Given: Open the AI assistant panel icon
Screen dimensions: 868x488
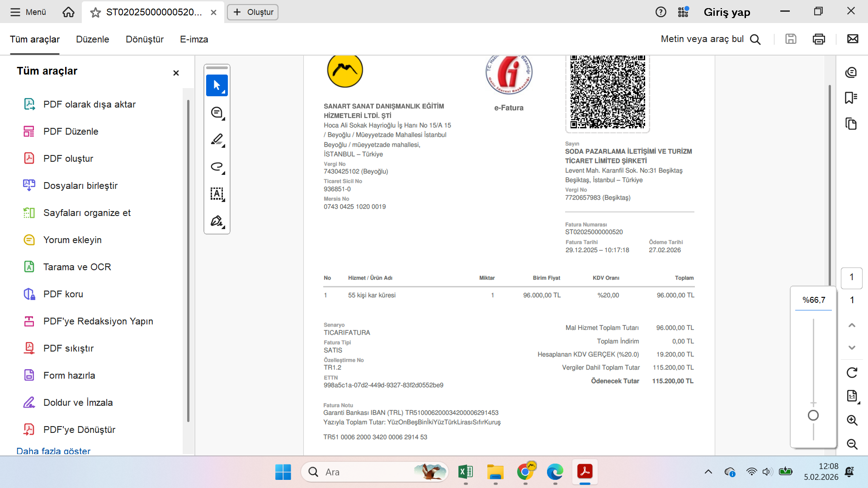Looking at the screenshot, I should tap(851, 72).
